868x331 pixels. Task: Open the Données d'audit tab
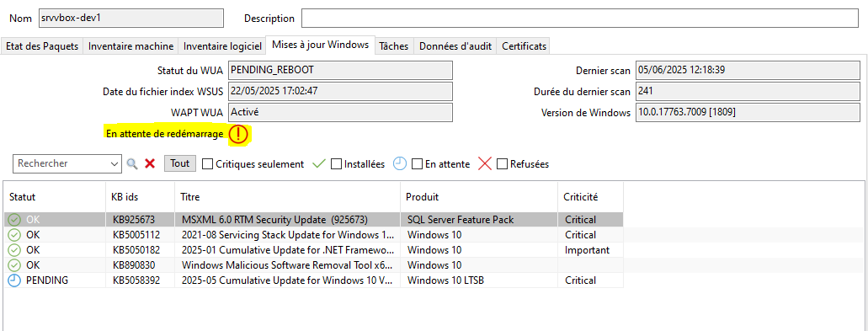[x=455, y=46]
